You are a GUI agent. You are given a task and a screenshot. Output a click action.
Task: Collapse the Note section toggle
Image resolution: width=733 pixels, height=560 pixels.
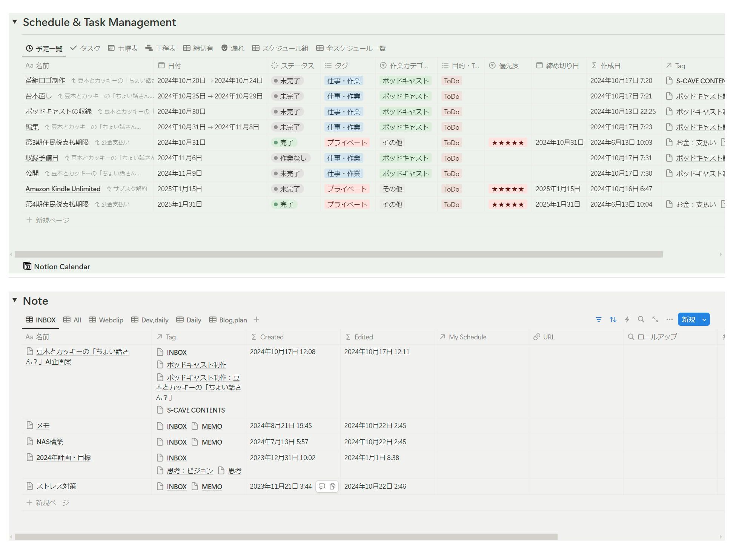tap(15, 300)
